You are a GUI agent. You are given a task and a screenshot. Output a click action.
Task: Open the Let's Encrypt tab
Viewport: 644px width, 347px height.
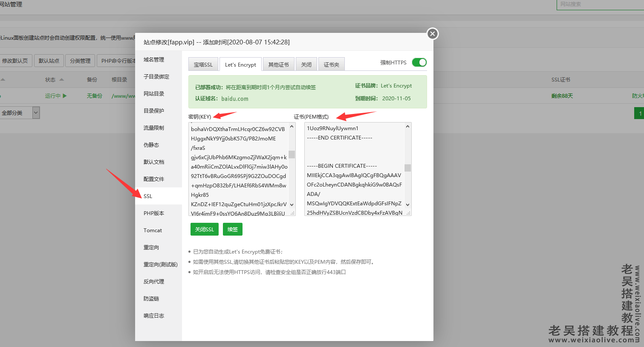tap(240, 64)
